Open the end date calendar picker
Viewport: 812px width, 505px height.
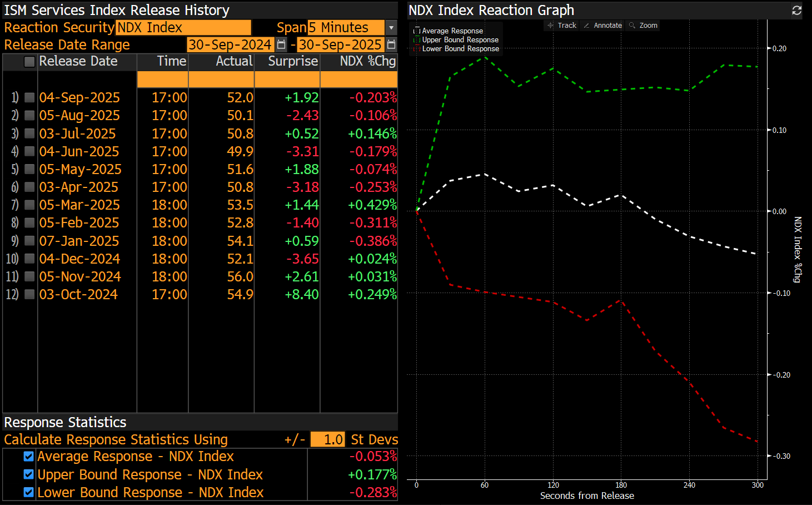click(x=391, y=44)
